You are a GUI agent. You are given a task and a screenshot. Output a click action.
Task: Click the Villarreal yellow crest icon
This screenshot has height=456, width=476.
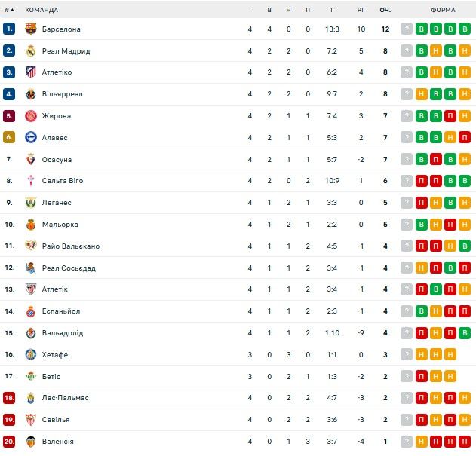pos(31,94)
